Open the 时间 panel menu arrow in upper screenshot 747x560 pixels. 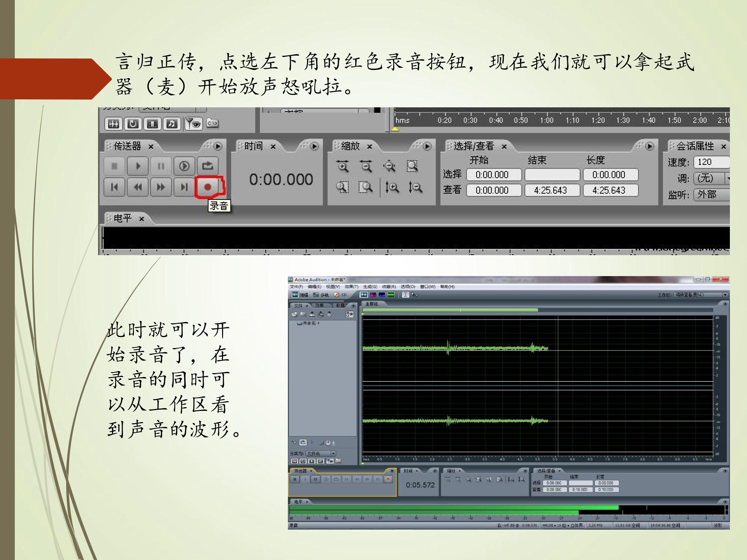coord(314,146)
